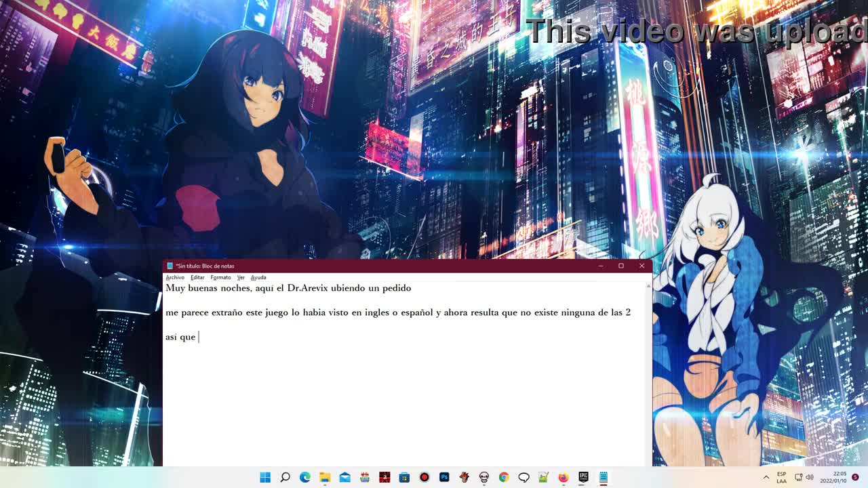Switch to Firefox in taskbar
The image size is (868, 488).
coord(563,477)
